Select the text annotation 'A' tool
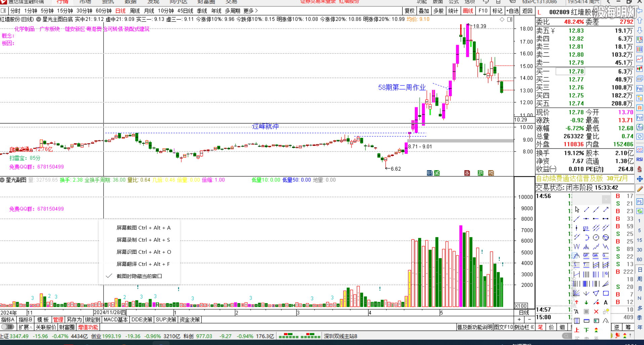Image resolution: width=644 pixels, height=345 pixels. (606, 302)
